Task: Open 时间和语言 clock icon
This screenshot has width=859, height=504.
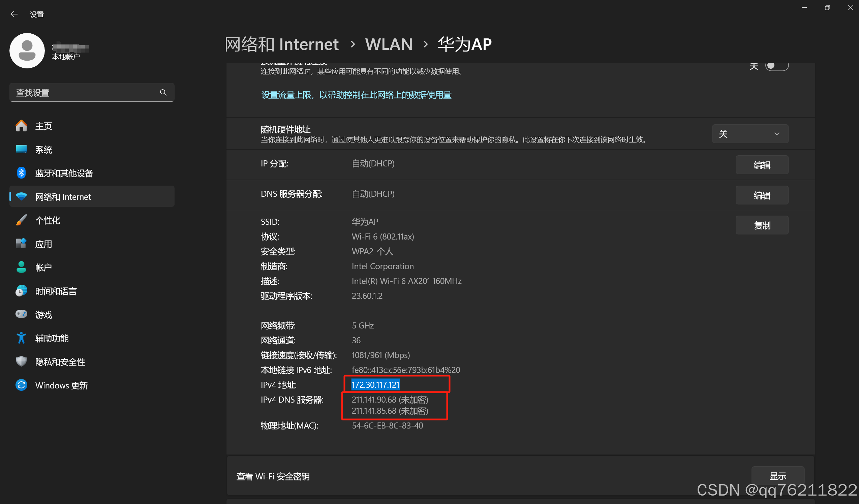Action: (x=21, y=291)
